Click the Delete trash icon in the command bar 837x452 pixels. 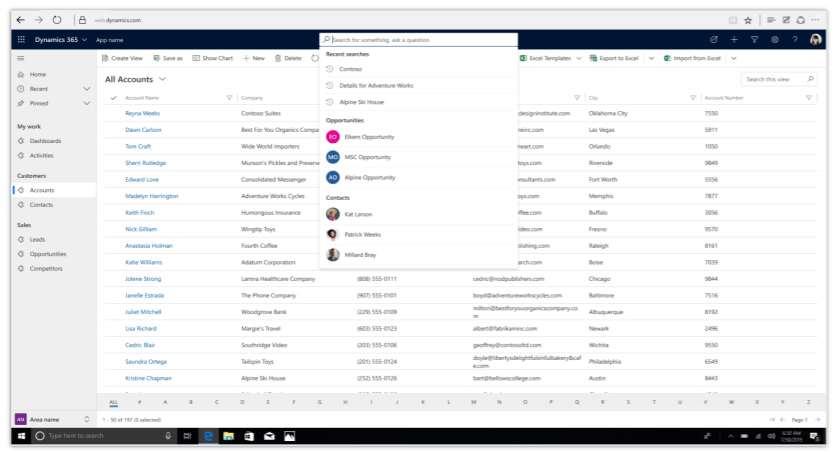287,58
